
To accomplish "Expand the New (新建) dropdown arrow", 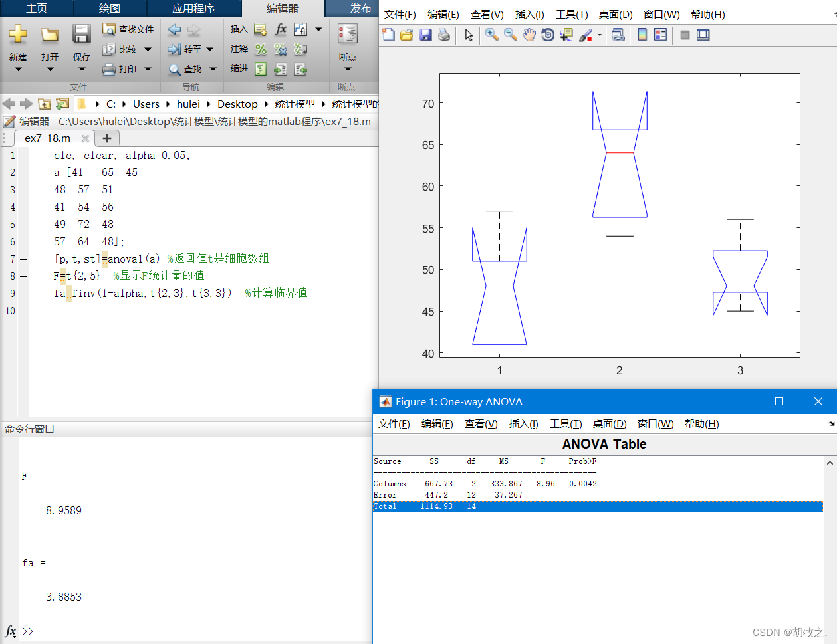I will pos(18,69).
